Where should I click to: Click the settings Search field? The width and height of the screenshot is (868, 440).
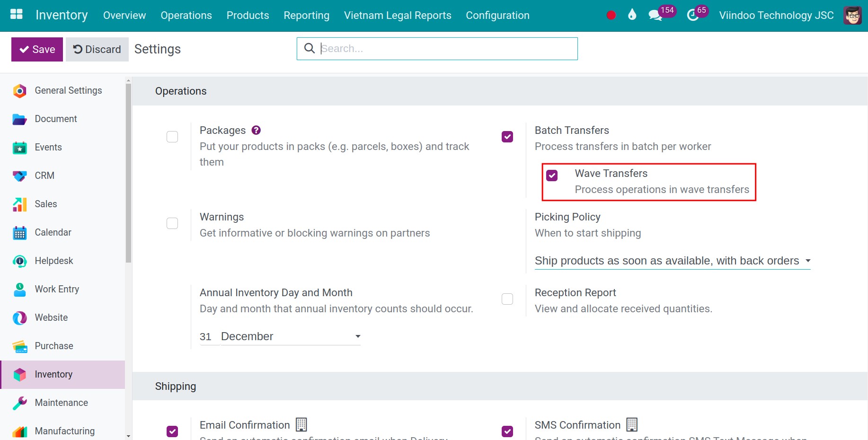[x=437, y=49]
